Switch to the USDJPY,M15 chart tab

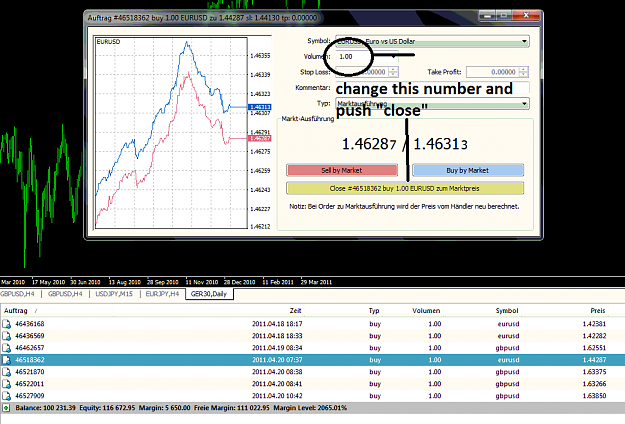(114, 294)
